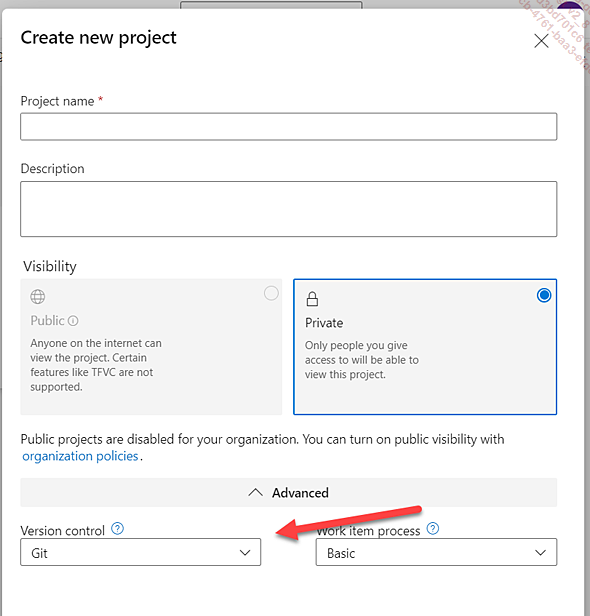Screen dimensions: 590x616
Task: Close the Create new project dialog
Action: 541,41
